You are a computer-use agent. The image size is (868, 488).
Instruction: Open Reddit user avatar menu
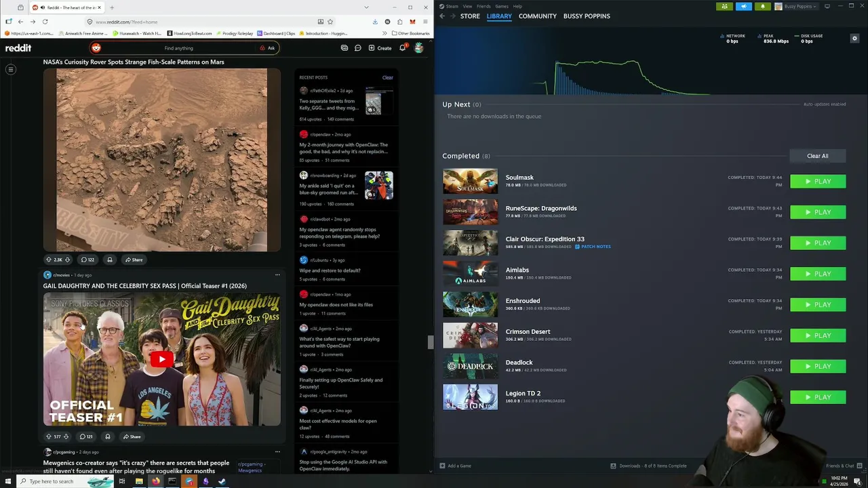point(418,48)
